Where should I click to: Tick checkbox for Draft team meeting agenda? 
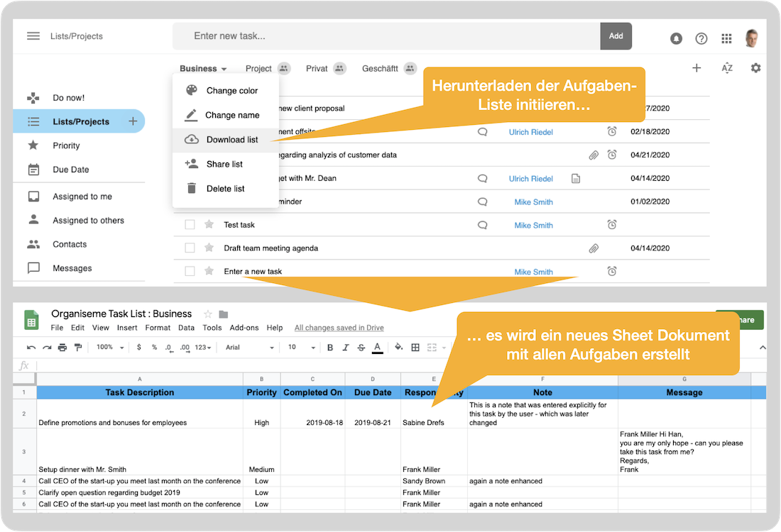[190, 248]
